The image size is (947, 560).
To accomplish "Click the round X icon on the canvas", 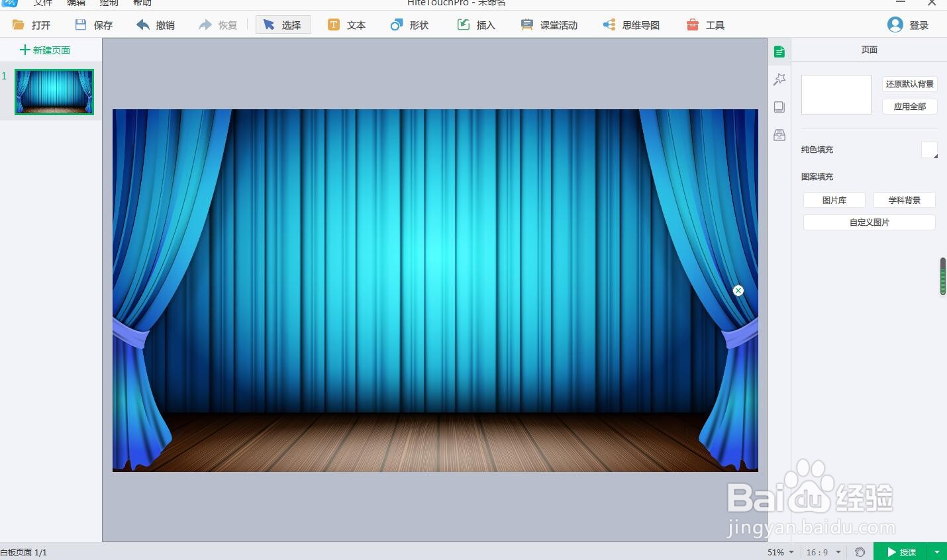I will tap(738, 291).
